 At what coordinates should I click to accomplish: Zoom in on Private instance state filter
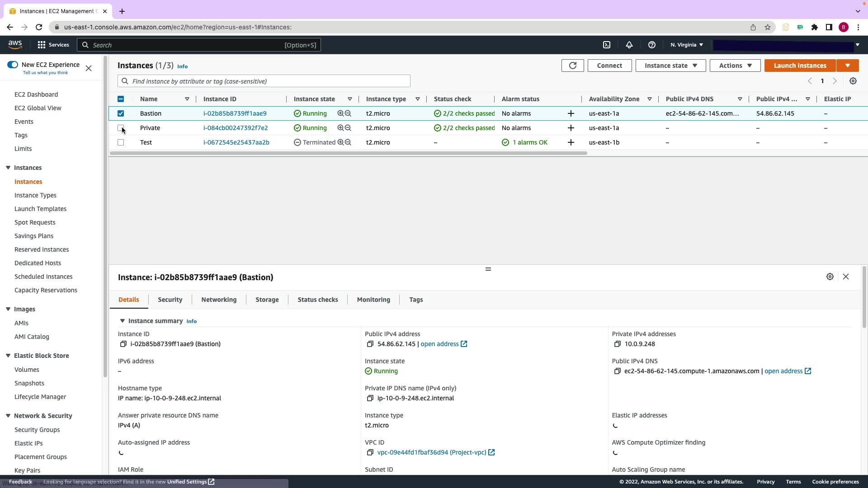click(x=340, y=128)
